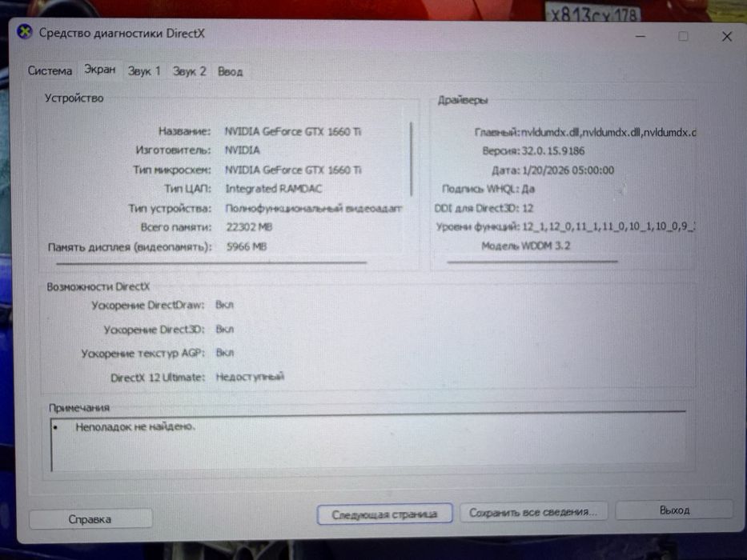The width and height of the screenshot is (747, 560).
Task: Click the DDI для Direct3D: 12 line
Action: [484, 208]
